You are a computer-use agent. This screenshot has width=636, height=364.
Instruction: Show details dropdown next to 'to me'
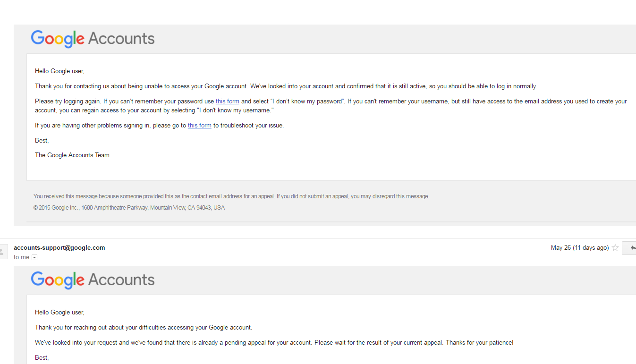pyautogui.click(x=34, y=257)
